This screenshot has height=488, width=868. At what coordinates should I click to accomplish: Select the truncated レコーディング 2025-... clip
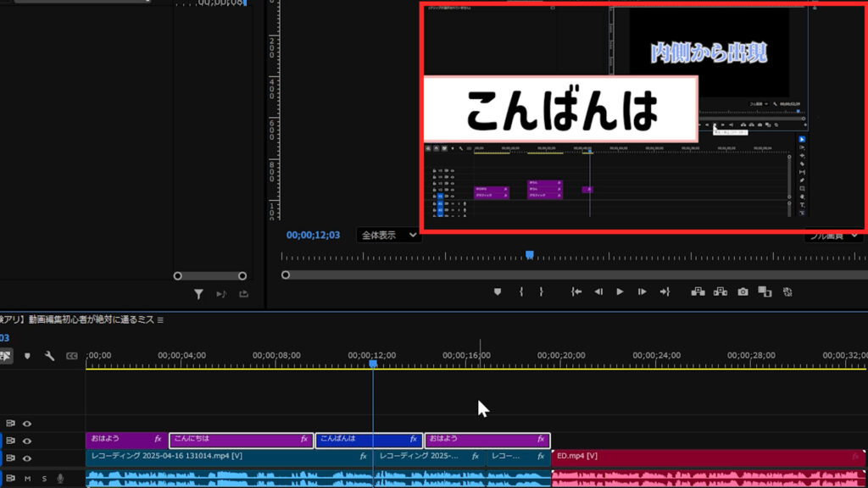coord(430,457)
